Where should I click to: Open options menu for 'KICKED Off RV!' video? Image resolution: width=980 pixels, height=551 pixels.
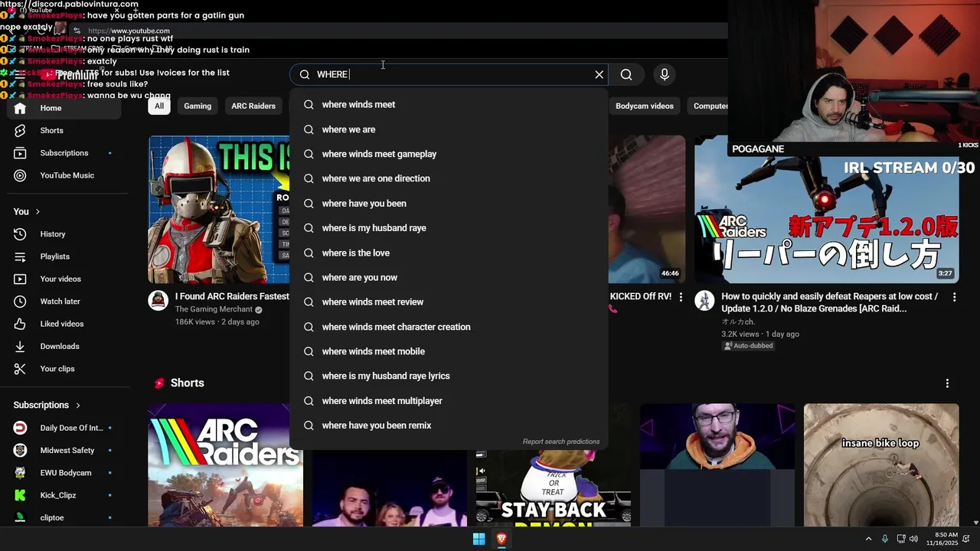681,297
